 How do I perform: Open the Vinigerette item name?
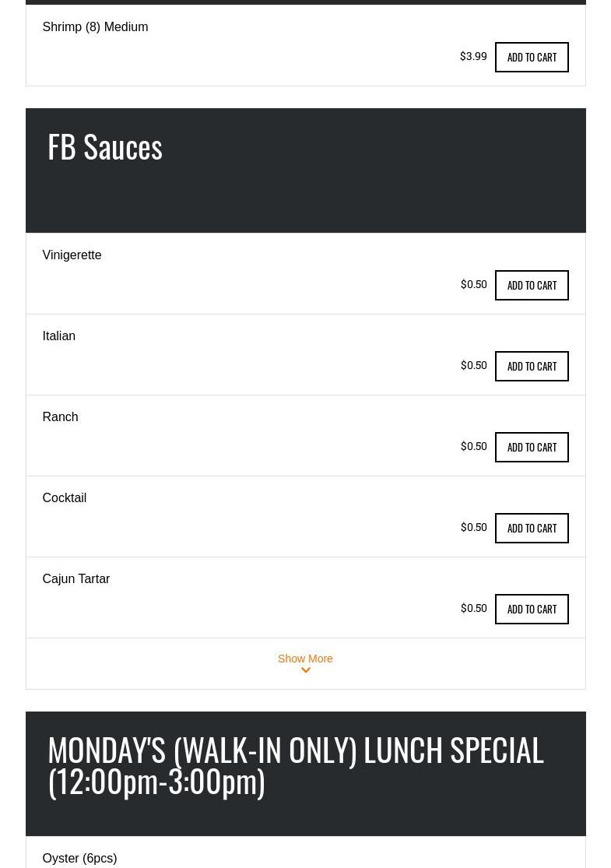click(x=72, y=255)
